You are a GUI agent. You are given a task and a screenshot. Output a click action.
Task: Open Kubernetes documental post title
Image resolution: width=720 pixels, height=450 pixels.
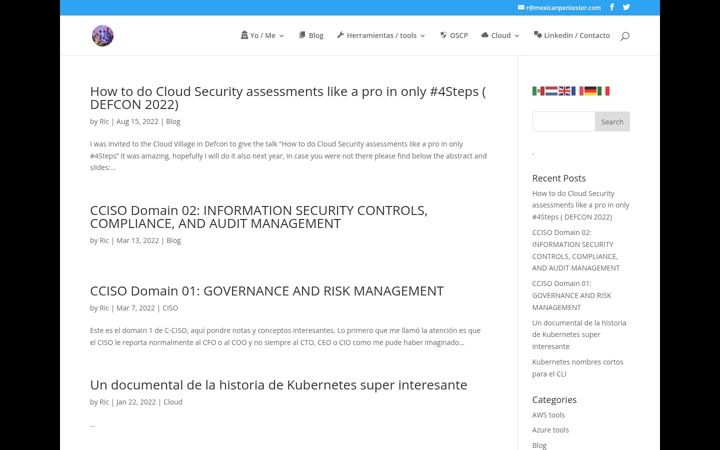278,384
